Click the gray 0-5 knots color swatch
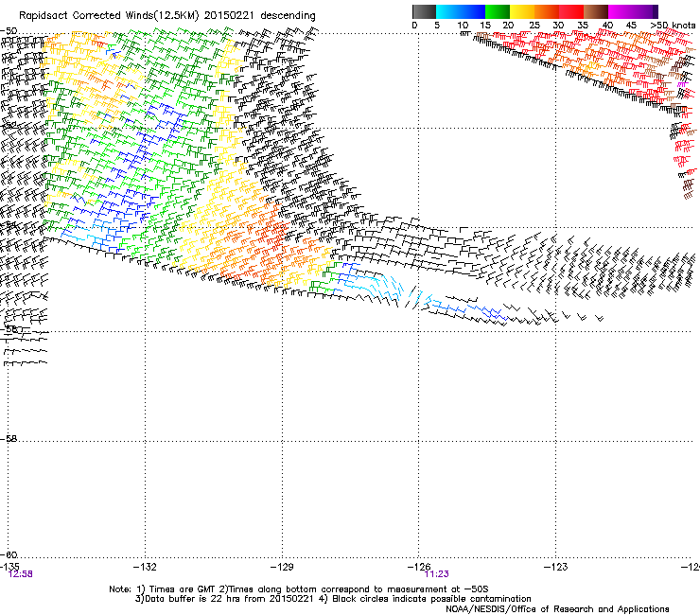The height and width of the screenshot is (615, 700). pos(424,11)
